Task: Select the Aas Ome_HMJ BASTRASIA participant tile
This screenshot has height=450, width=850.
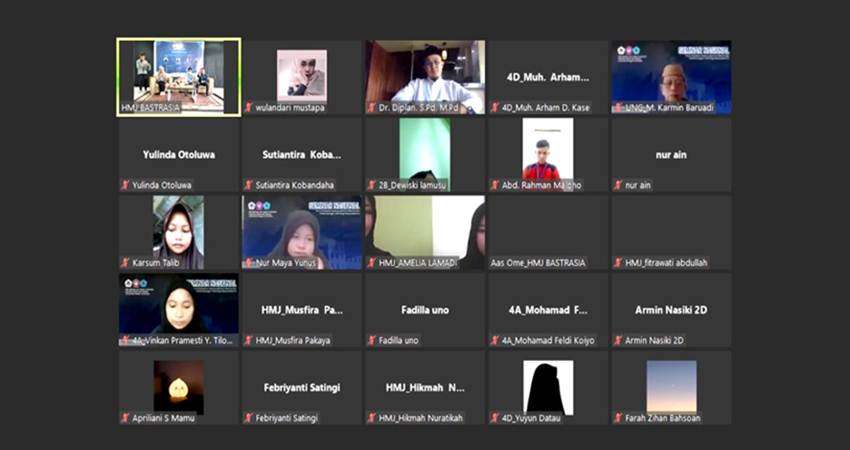Action: [547, 232]
